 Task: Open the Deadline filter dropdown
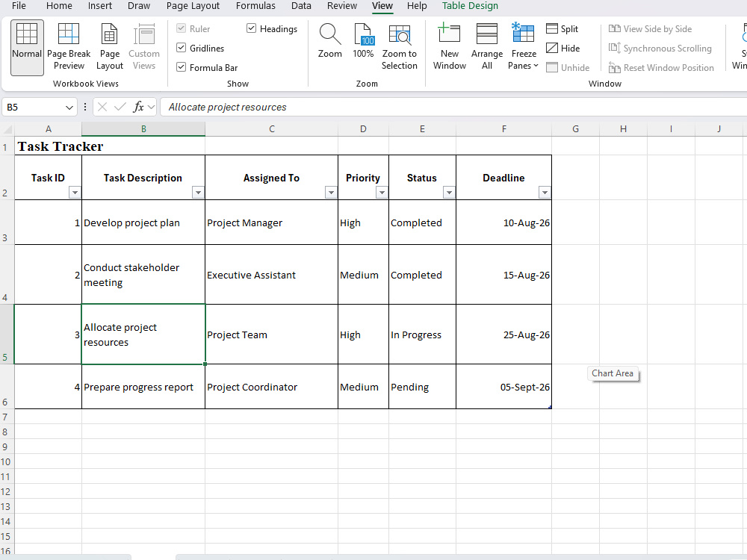click(x=545, y=193)
